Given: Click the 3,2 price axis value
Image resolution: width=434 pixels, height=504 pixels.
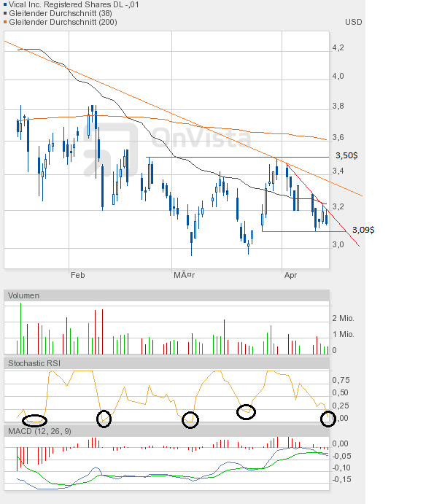Looking at the screenshot, I should 338,206.
